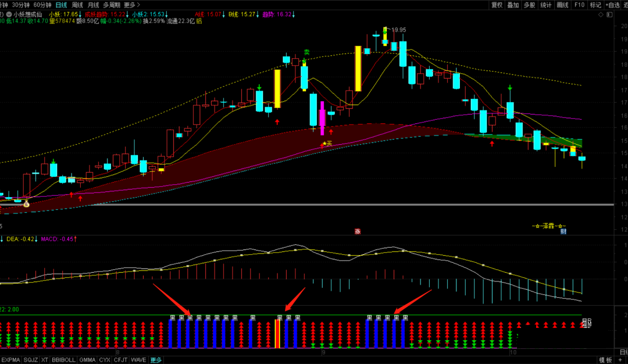Expand the indicator dropdown next to 小妖想成仙
This screenshot has width=628, height=364.
(9, 15)
